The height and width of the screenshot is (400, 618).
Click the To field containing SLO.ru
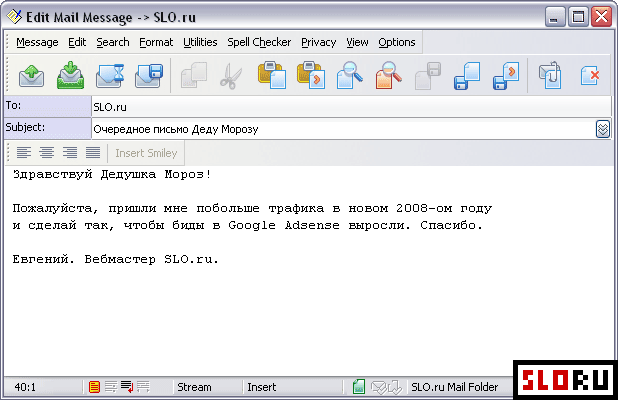click(351, 107)
